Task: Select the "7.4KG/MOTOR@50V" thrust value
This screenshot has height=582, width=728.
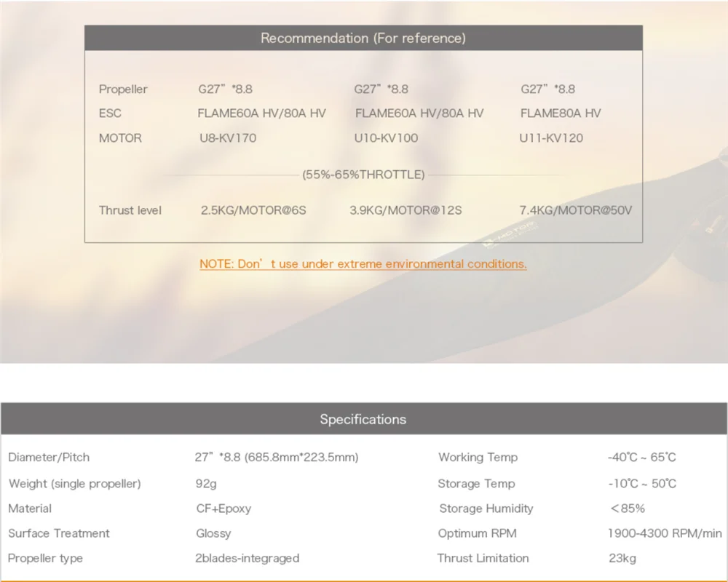Action: [x=576, y=210]
